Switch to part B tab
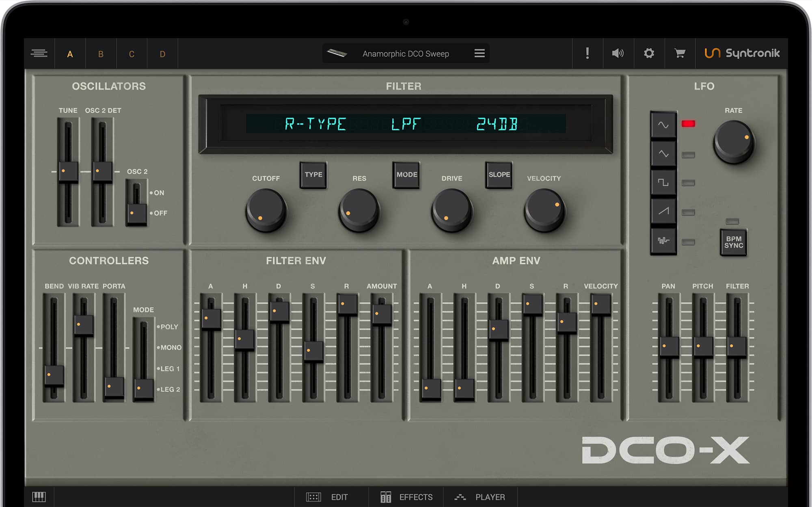Screen dimensions: 812x507 [x=101, y=54]
